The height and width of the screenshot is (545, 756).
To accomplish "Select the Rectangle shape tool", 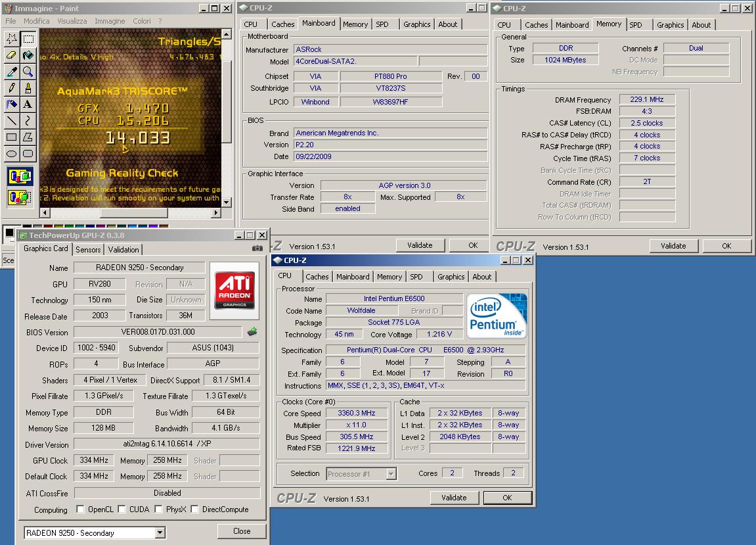I will point(12,137).
